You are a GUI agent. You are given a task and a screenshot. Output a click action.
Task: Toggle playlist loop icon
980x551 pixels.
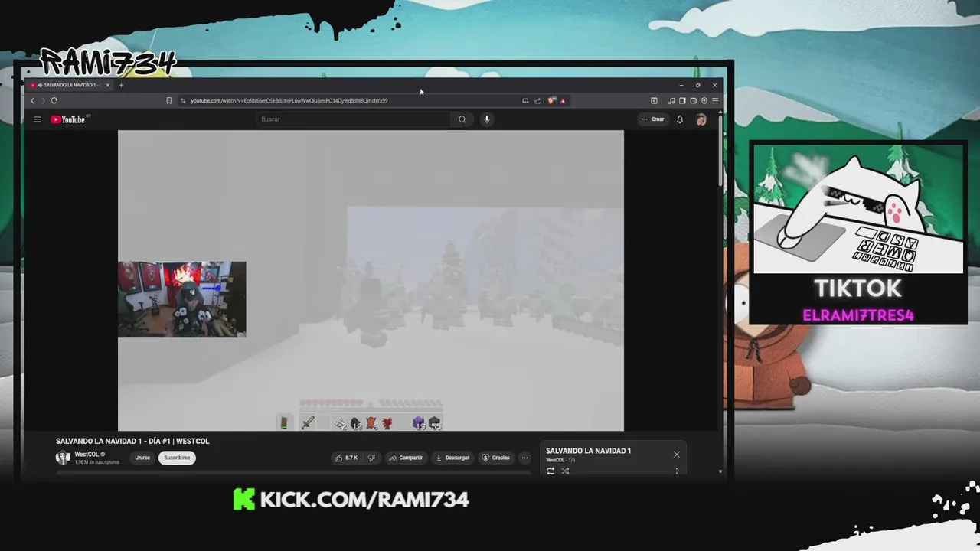click(x=550, y=471)
